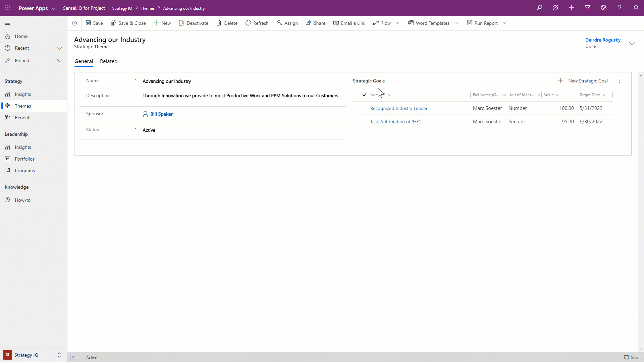Open the app launcher waffle icon
Viewport: 644px width, 362px height.
pyautogui.click(x=8, y=8)
